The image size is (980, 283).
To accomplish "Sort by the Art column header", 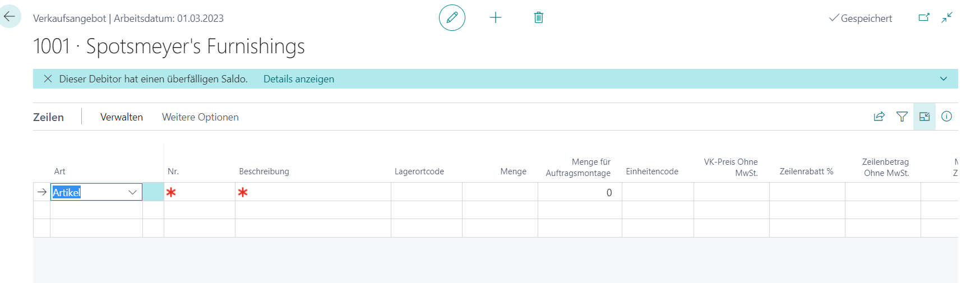I will point(59,171).
